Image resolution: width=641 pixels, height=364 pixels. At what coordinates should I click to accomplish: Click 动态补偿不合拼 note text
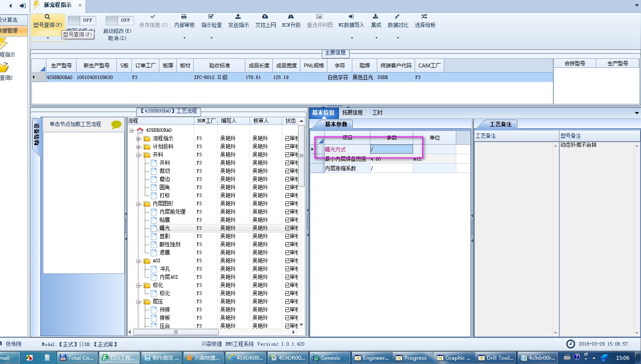click(578, 145)
